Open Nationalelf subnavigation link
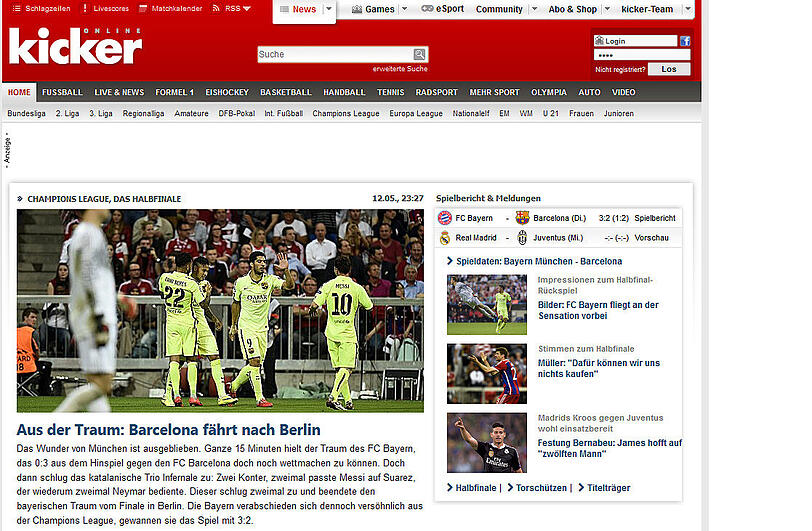 click(x=471, y=113)
